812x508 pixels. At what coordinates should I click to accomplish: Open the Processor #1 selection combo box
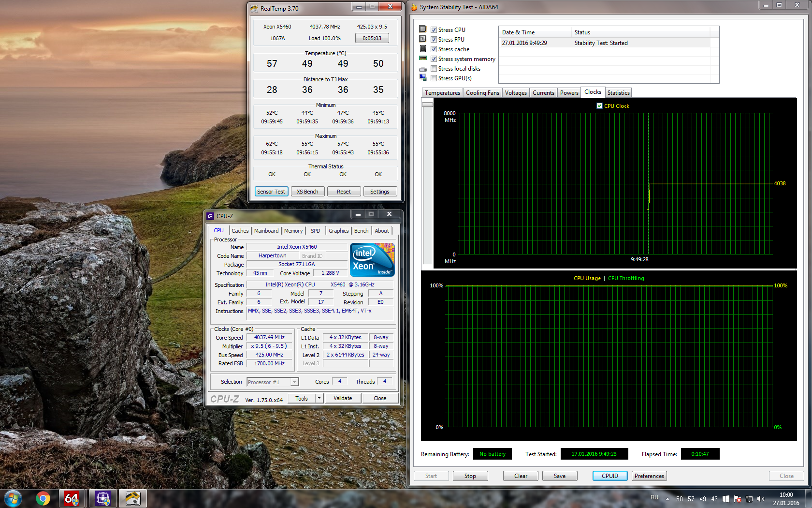tap(273, 382)
